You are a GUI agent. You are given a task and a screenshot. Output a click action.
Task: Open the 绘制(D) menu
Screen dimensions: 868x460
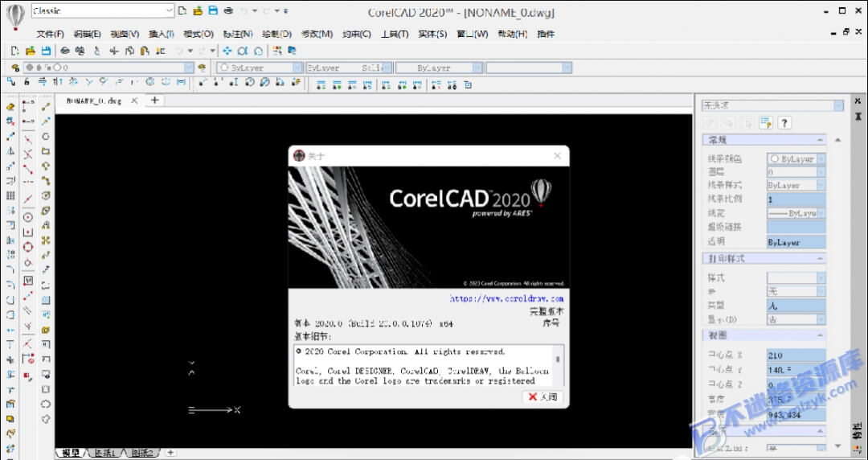point(276,34)
